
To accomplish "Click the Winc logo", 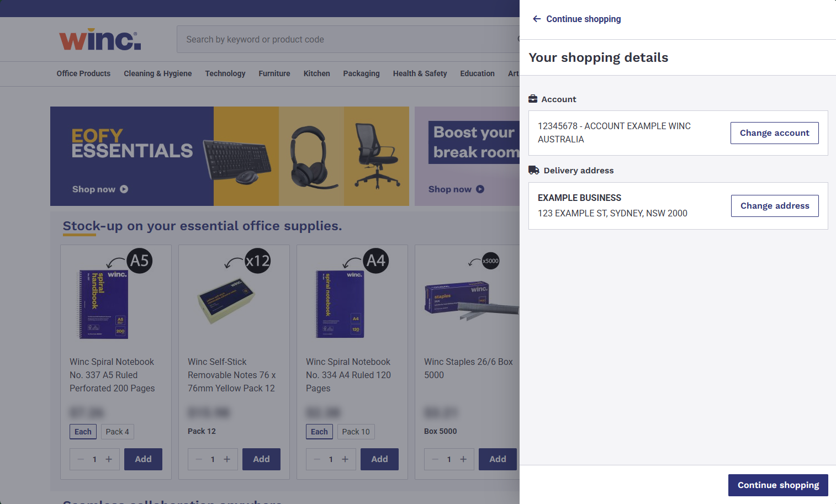I will (100, 40).
